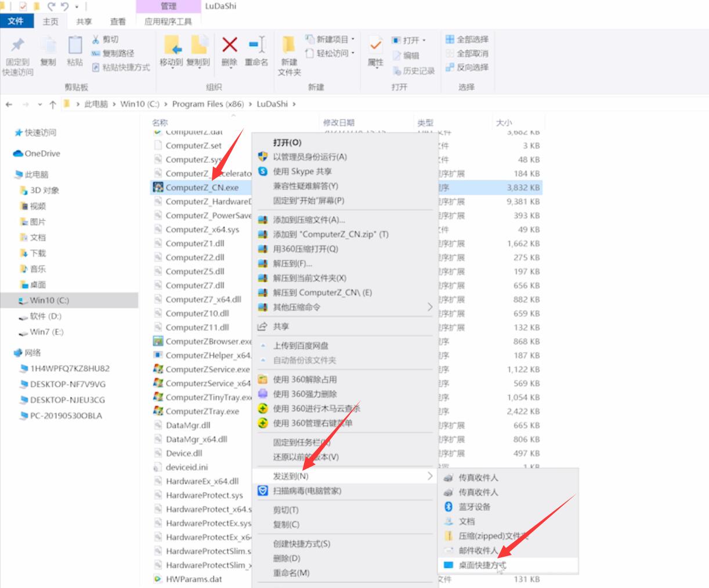Expand the Send to (发送到) submenu

pyautogui.click(x=345, y=476)
